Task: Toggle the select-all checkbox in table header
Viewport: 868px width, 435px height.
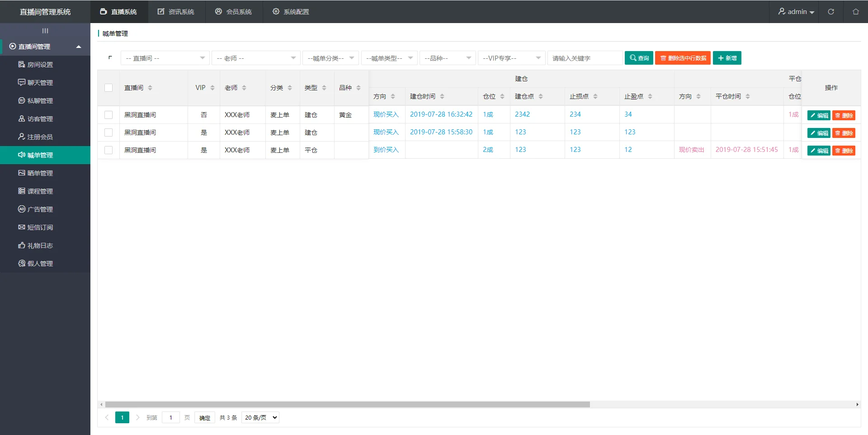Action: click(x=108, y=88)
